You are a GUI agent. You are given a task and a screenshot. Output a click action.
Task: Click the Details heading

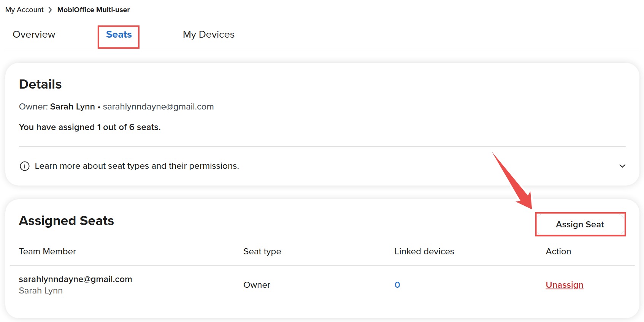click(40, 84)
